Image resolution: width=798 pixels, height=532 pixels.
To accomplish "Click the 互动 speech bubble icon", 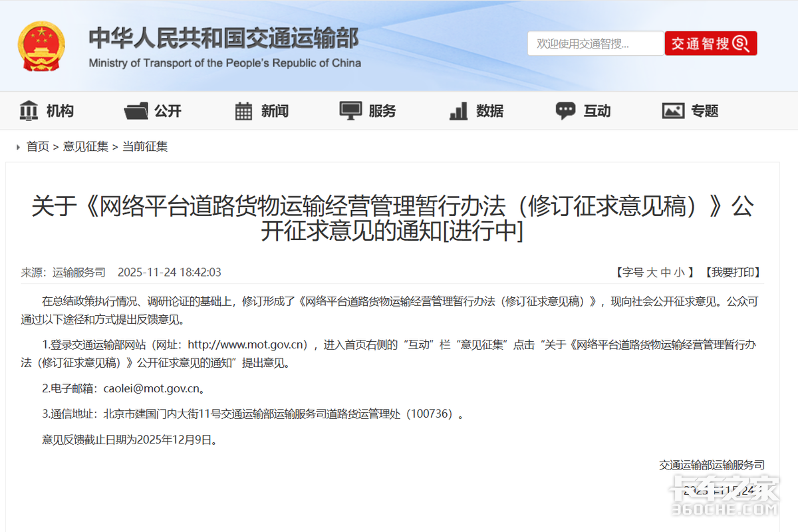I will [565, 111].
